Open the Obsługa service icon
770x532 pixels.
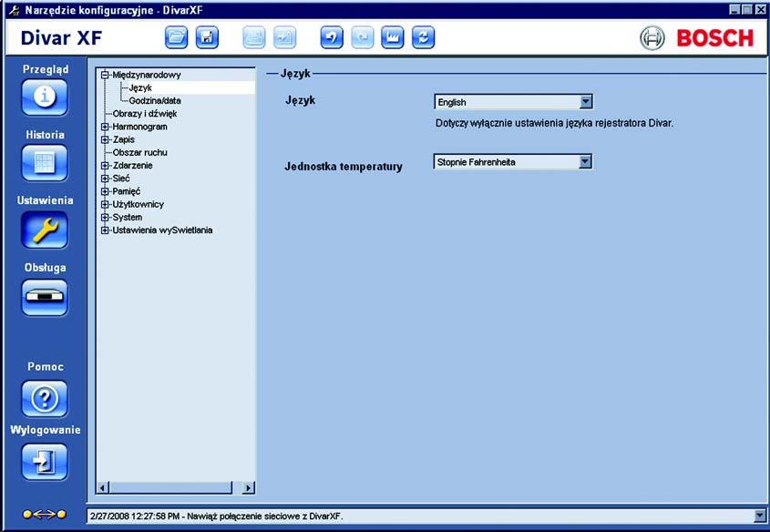(45, 297)
